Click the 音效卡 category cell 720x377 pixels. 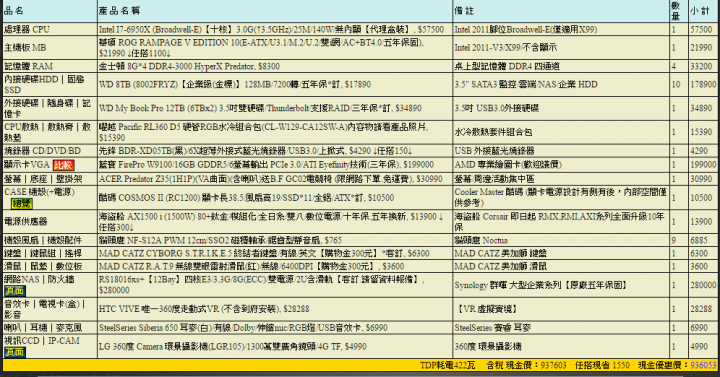[x=50, y=309]
